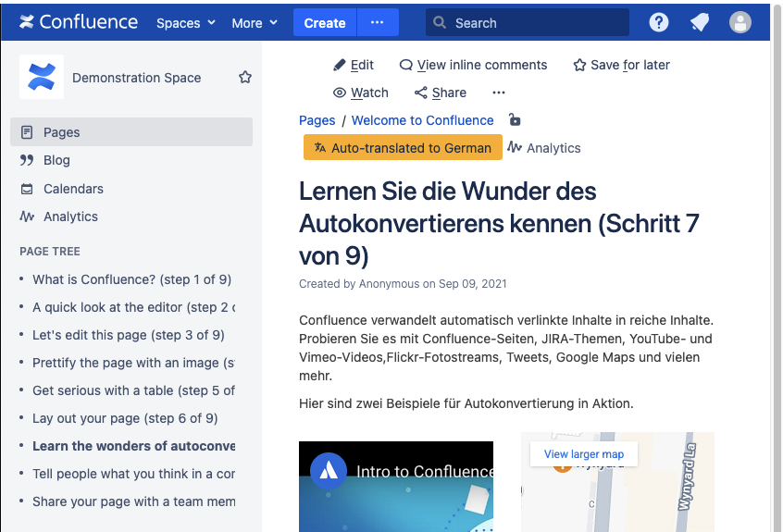
Task: Open the Spaces dropdown menu
Action: click(x=186, y=23)
